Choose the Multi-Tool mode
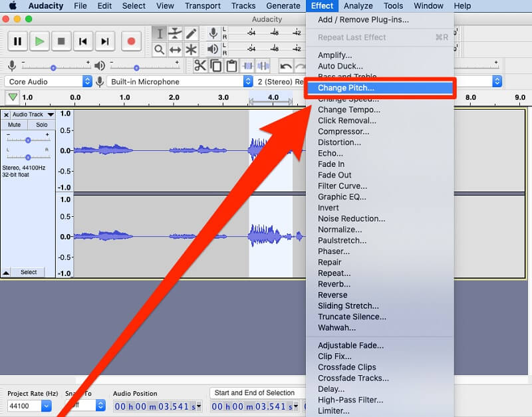Screen dimensions: 532x417 point(190,49)
